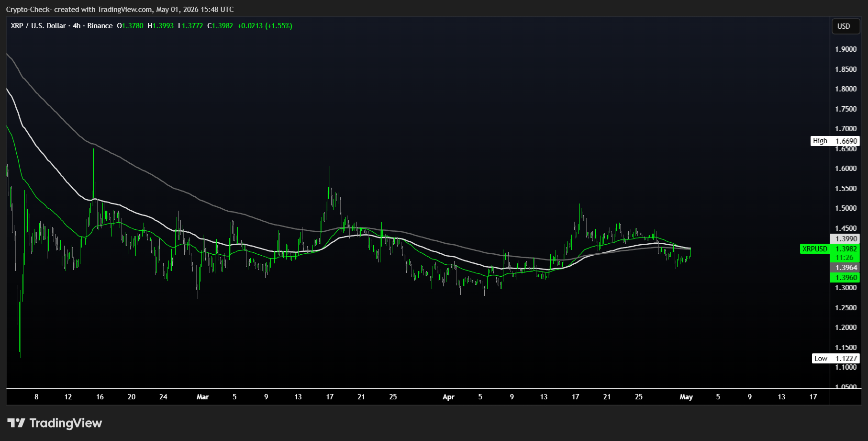This screenshot has width=868, height=441.
Task: Click the 11:26 countdown timer label
Action: (x=846, y=258)
